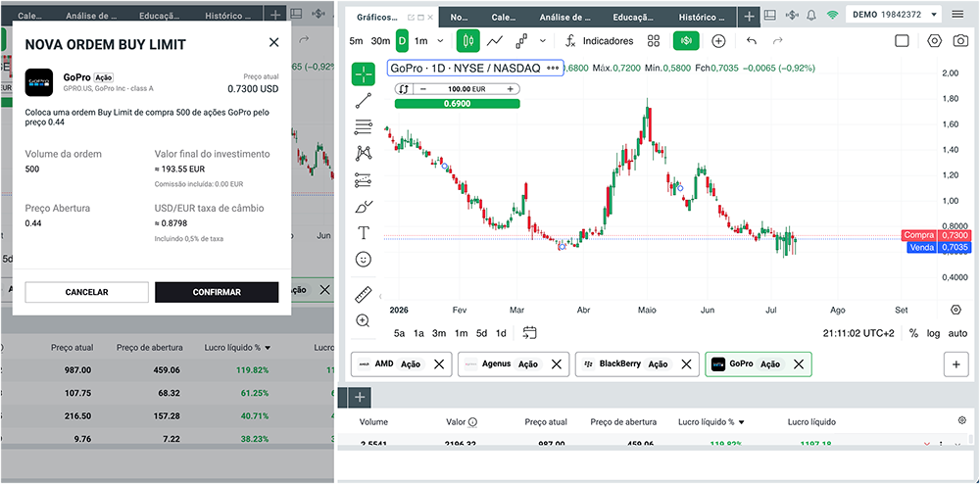Viewport: 980px width, 484px height.
Task: Set chart range to 5a
Action: 400,333
